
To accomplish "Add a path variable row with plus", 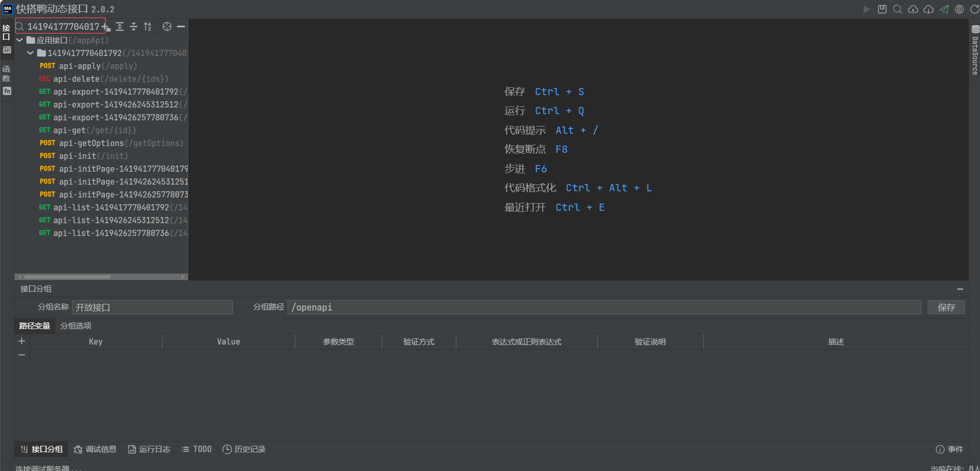I will coord(22,341).
